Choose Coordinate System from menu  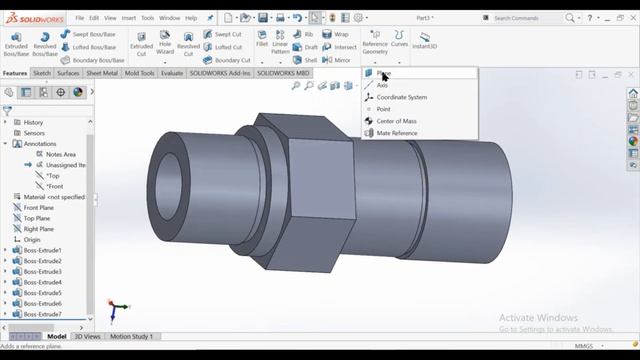point(420,97)
